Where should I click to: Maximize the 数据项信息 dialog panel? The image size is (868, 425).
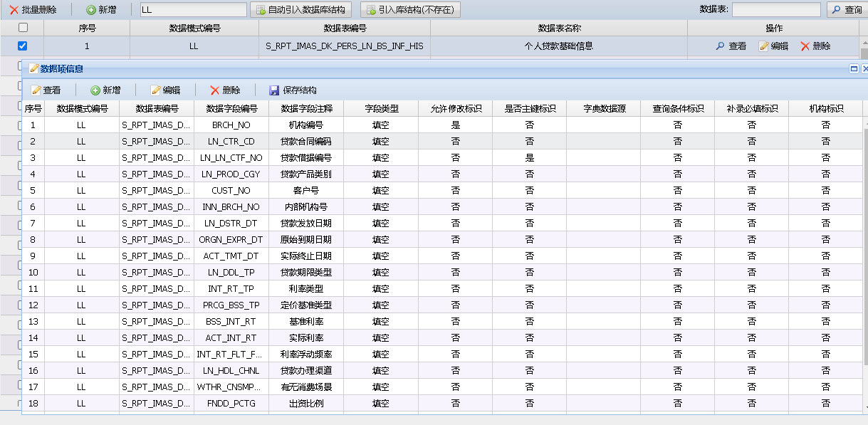coord(854,69)
